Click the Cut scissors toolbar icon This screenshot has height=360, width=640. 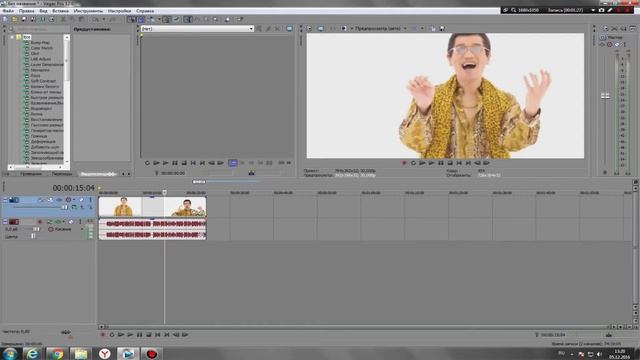(64, 19)
